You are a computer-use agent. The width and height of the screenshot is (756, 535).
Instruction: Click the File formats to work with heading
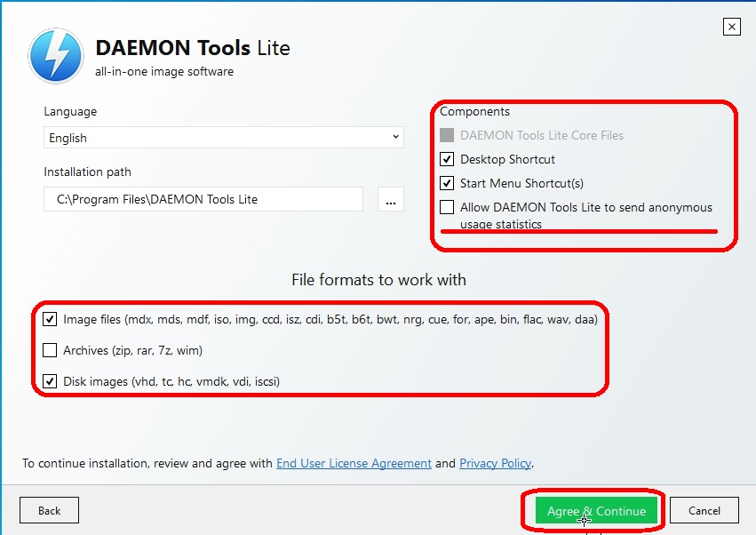point(378,280)
